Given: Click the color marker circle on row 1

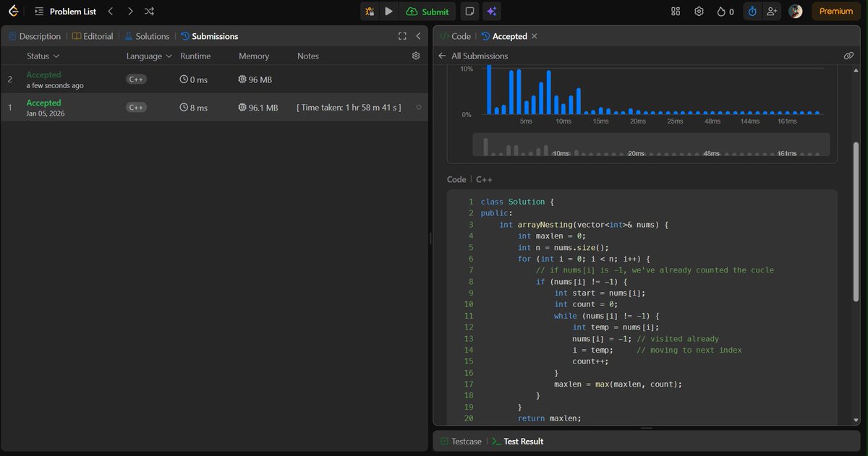Looking at the screenshot, I should coord(419,108).
